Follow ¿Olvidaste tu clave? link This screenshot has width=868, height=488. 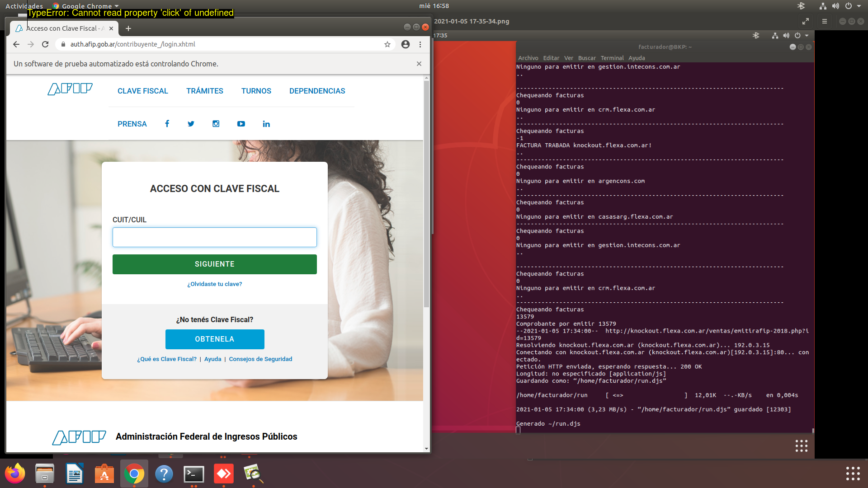tap(215, 284)
